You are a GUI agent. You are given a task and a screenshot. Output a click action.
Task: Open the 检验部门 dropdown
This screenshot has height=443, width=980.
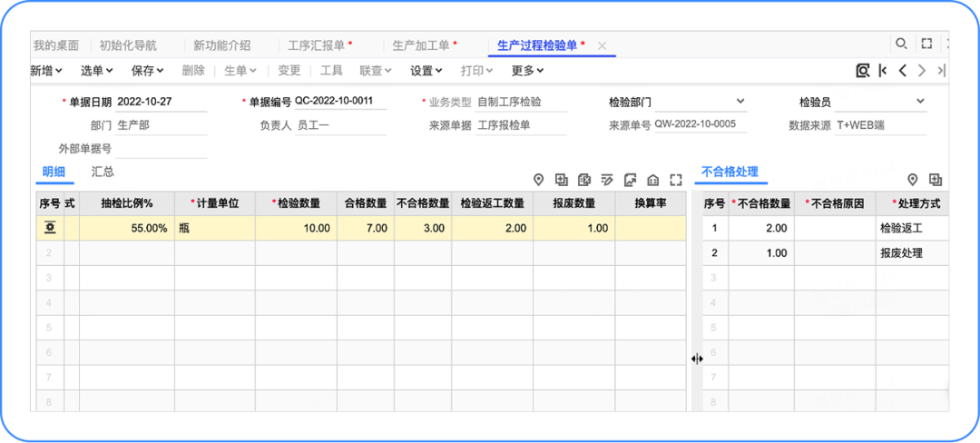click(x=740, y=102)
